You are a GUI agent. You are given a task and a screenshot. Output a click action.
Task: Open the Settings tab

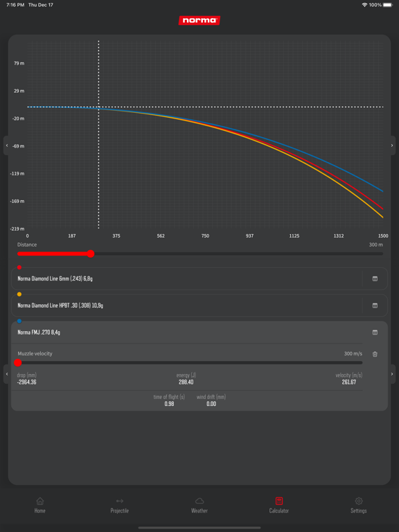tap(359, 505)
